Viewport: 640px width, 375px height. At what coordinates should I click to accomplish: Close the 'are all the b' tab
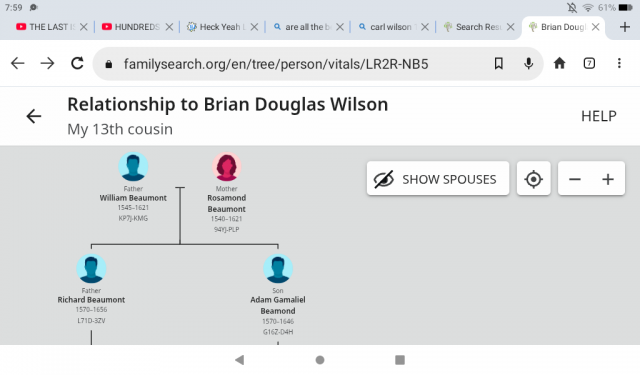tap(340, 27)
